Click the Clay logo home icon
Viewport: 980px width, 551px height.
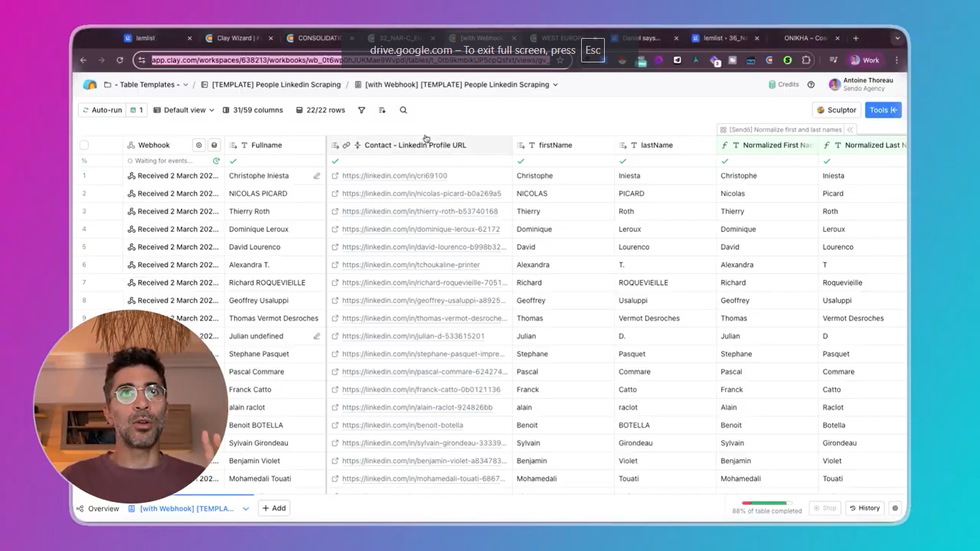click(x=90, y=85)
